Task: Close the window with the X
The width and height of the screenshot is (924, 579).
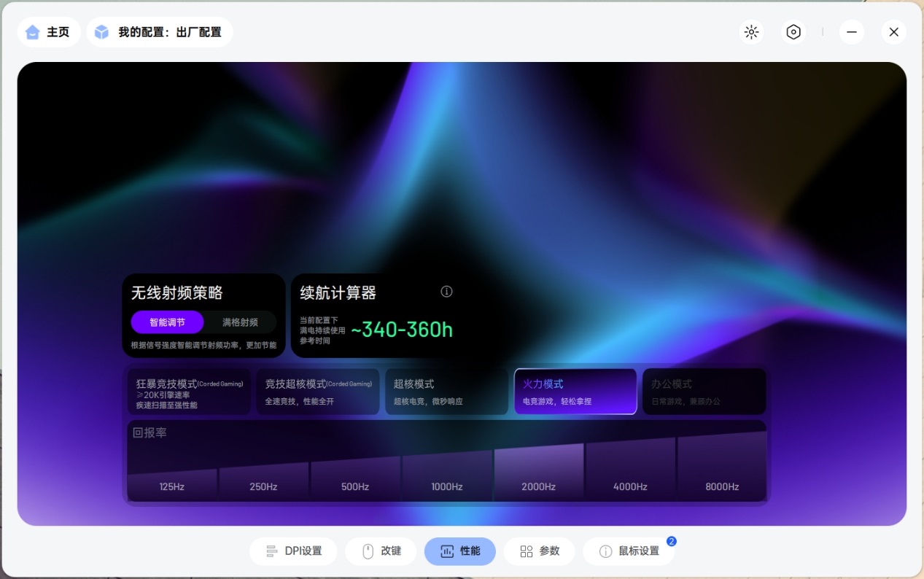Action: click(x=893, y=32)
